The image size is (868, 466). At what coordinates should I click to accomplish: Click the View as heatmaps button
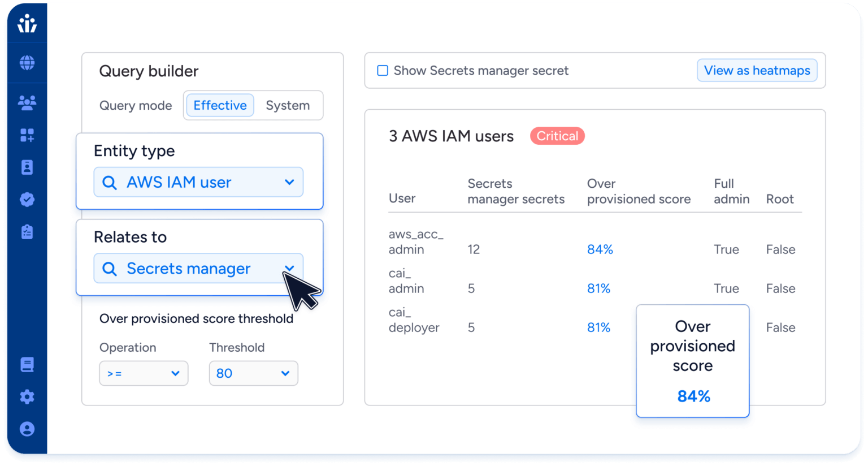click(757, 71)
